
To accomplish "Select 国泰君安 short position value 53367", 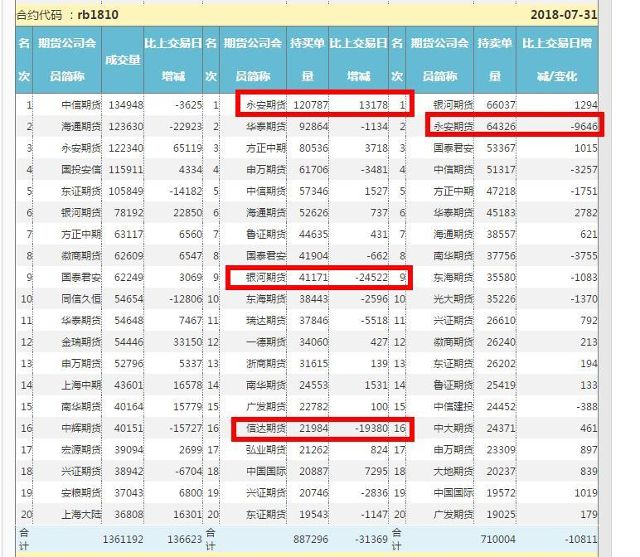I will (501, 148).
